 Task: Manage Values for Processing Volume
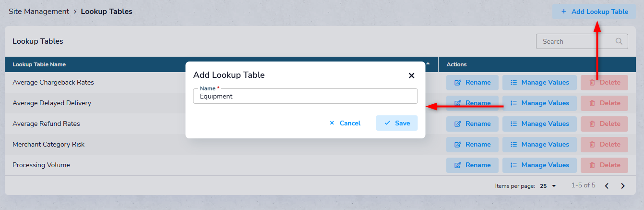pos(539,165)
